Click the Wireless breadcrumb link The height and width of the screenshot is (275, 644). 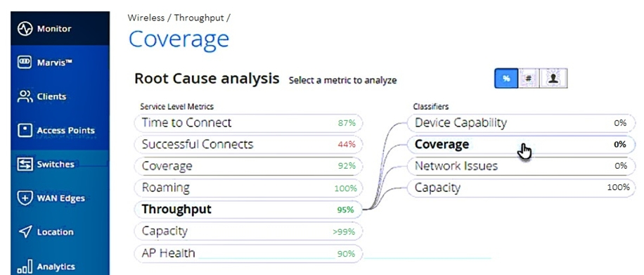147,18
